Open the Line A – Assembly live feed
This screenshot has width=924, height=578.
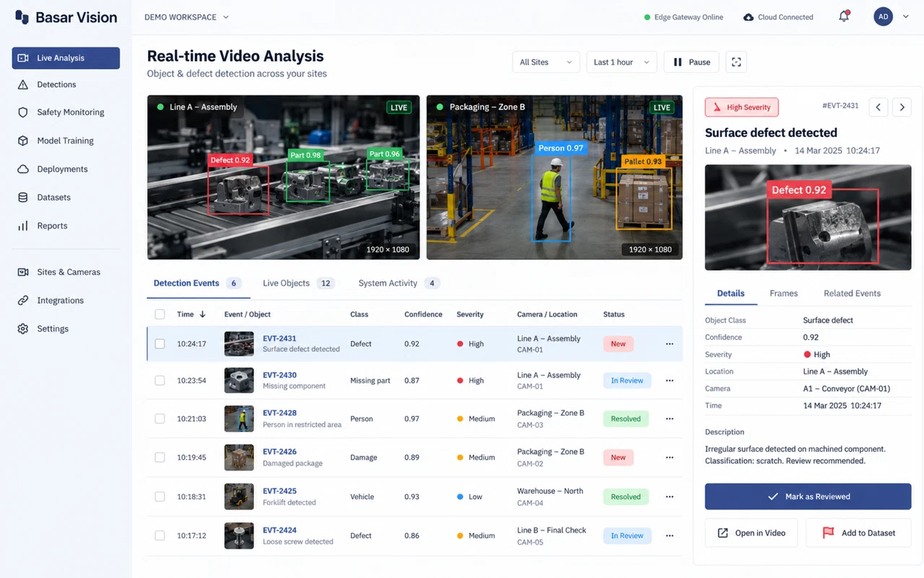(284, 178)
